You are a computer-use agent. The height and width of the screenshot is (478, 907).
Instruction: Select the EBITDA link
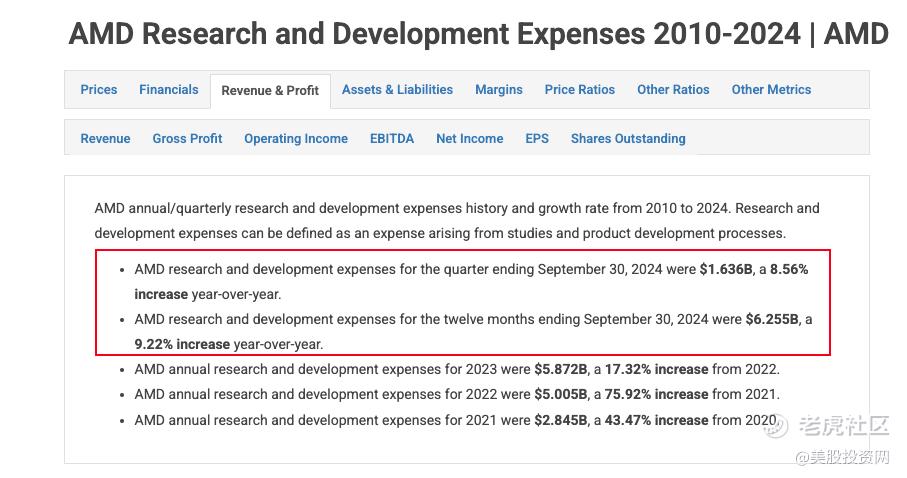pos(392,139)
